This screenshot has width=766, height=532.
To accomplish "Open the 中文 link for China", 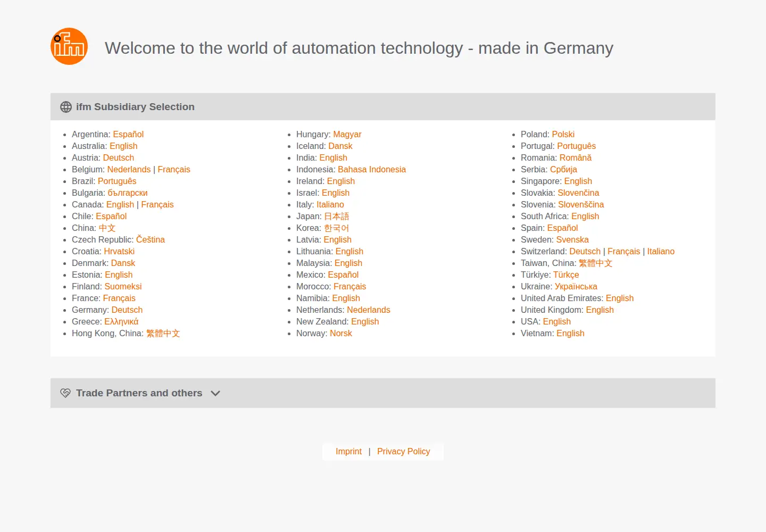I will coord(107,228).
